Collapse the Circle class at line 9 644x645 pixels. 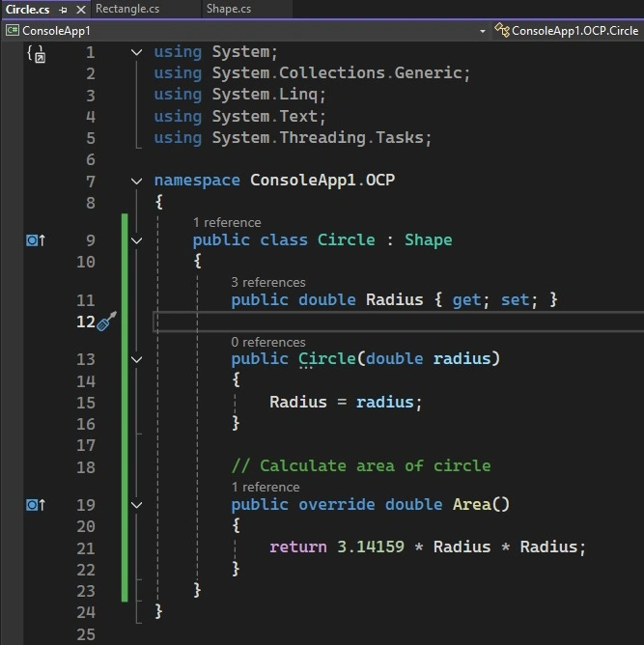[x=136, y=240]
